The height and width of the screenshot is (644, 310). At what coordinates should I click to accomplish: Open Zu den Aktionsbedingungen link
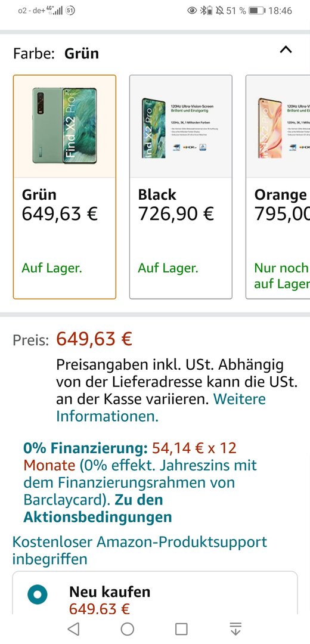(98, 508)
